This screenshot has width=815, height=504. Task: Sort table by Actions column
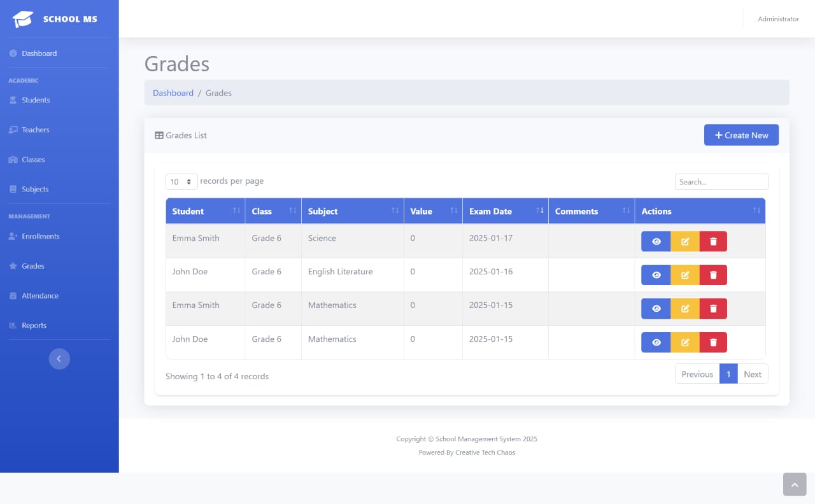pos(700,211)
